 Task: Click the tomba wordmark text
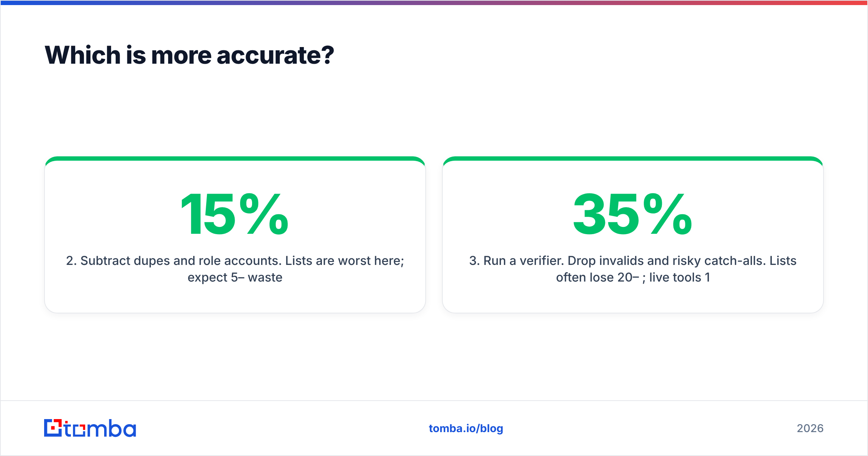(100, 428)
